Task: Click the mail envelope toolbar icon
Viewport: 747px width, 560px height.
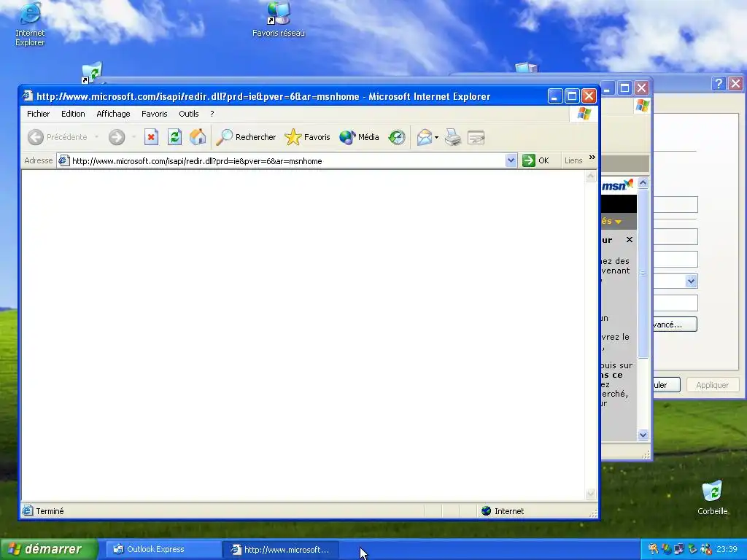Action: (x=424, y=137)
